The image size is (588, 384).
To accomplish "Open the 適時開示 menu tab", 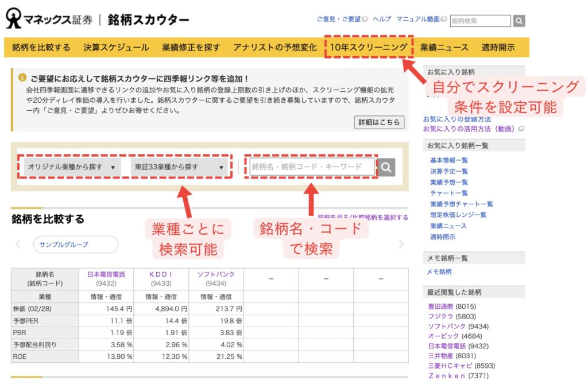I will (x=498, y=47).
